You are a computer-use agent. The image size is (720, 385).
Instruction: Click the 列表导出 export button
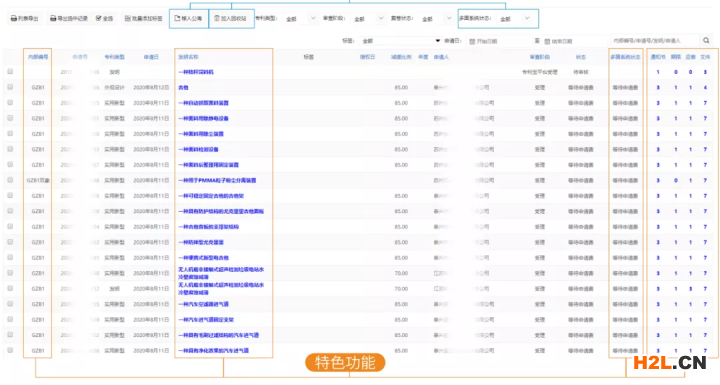click(x=25, y=18)
